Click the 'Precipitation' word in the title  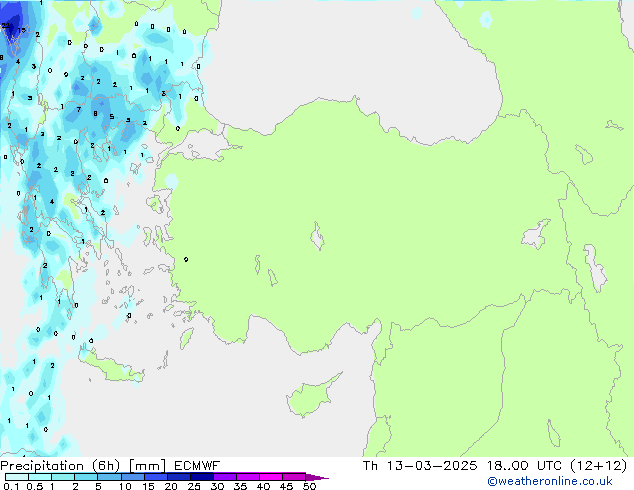(x=42, y=466)
